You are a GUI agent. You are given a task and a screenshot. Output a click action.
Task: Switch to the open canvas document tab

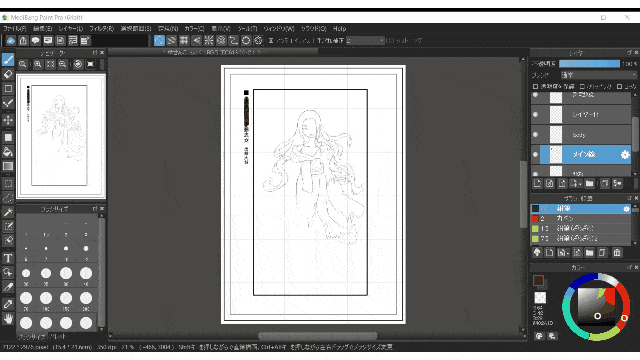pyautogui.click(x=212, y=52)
